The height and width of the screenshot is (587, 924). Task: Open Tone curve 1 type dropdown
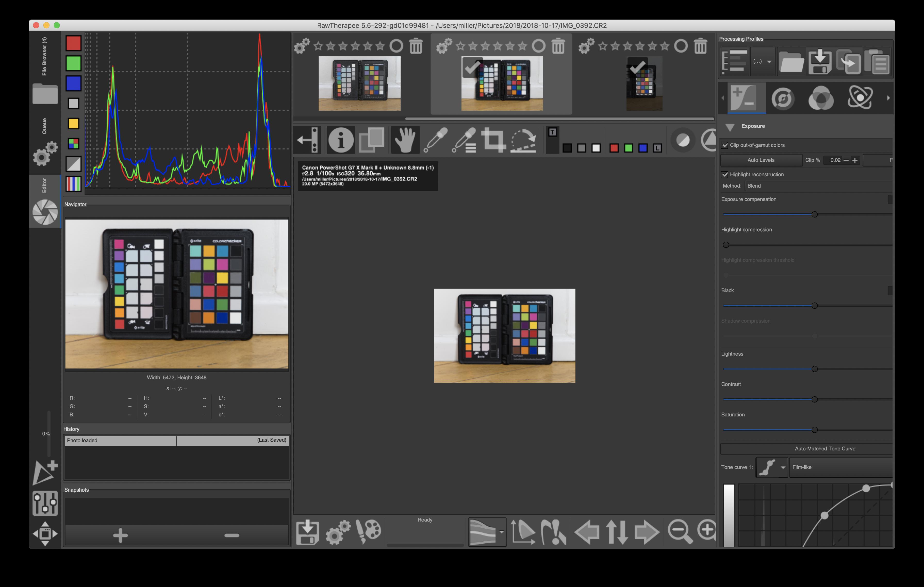coord(772,467)
